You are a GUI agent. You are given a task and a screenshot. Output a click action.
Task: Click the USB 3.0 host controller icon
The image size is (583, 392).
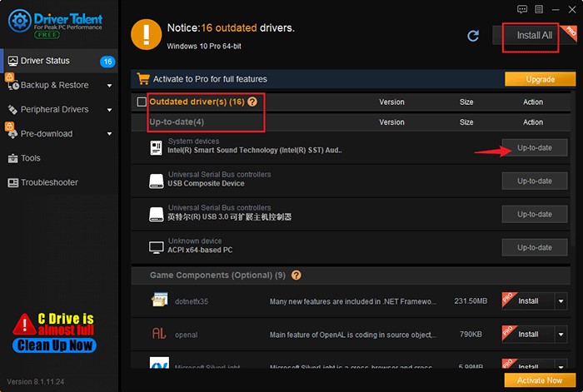157,215
